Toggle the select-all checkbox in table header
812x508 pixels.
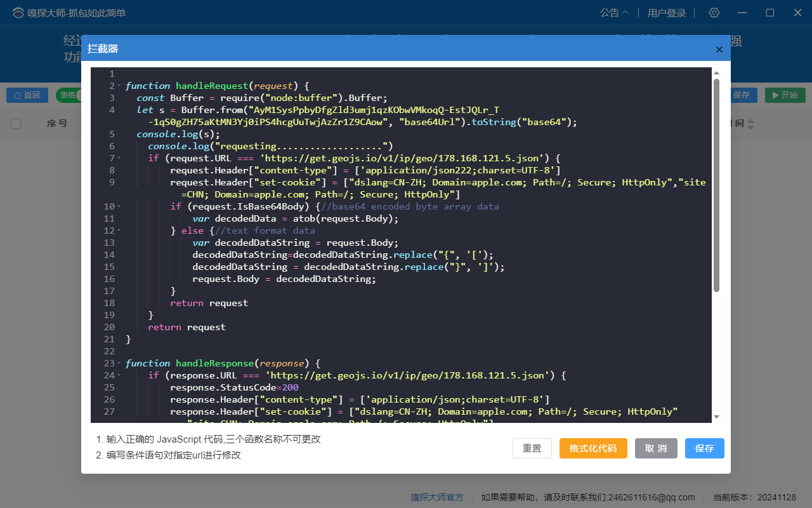pyautogui.click(x=16, y=124)
